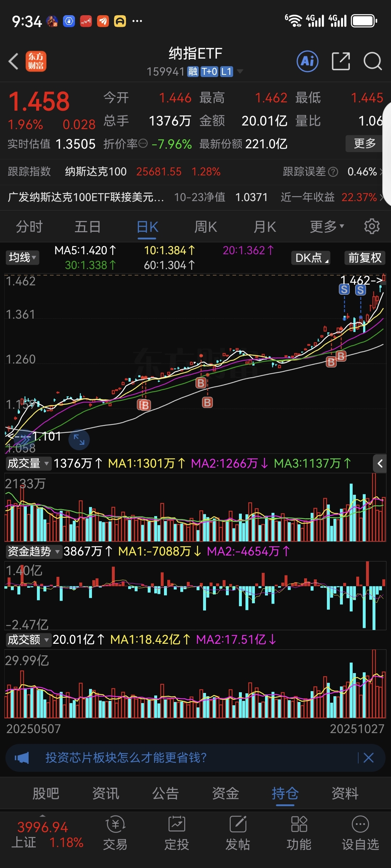Tap the 最新份额 221.0亿 value
The width and height of the screenshot is (391, 868).
tap(266, 144)
